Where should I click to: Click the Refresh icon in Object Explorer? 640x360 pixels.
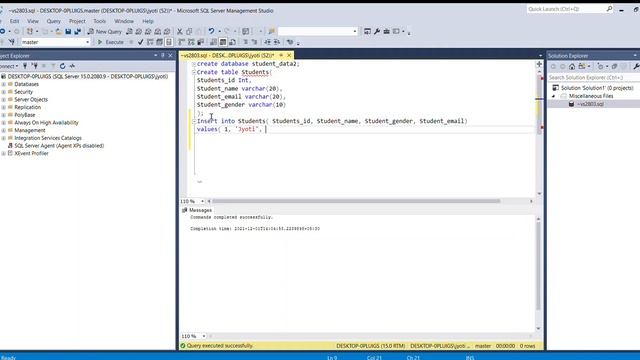point(62,66)
